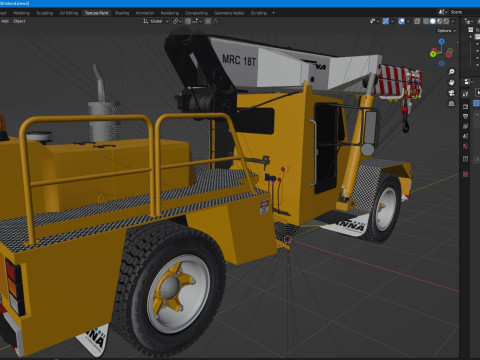Add a new workspace with plus button
The height and width of the screenshot is (360, 480).
(274, 13)
